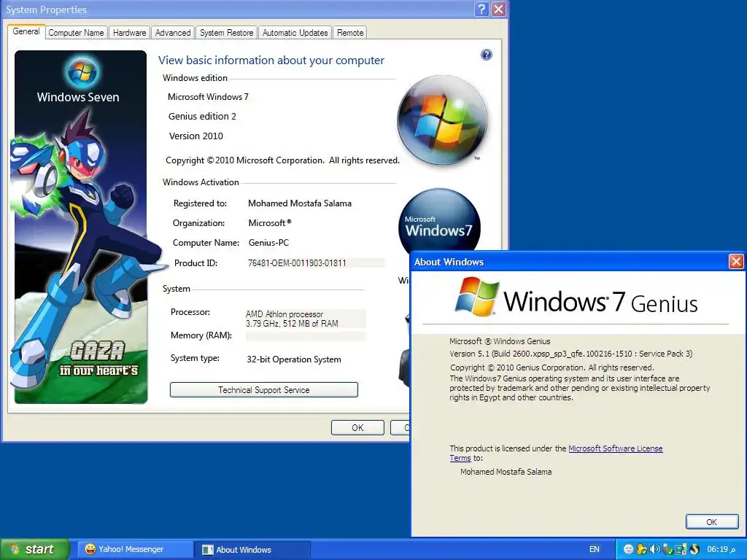Click the title bar question mark help button
The image size is (747, 560).
[x=481, y=9]
